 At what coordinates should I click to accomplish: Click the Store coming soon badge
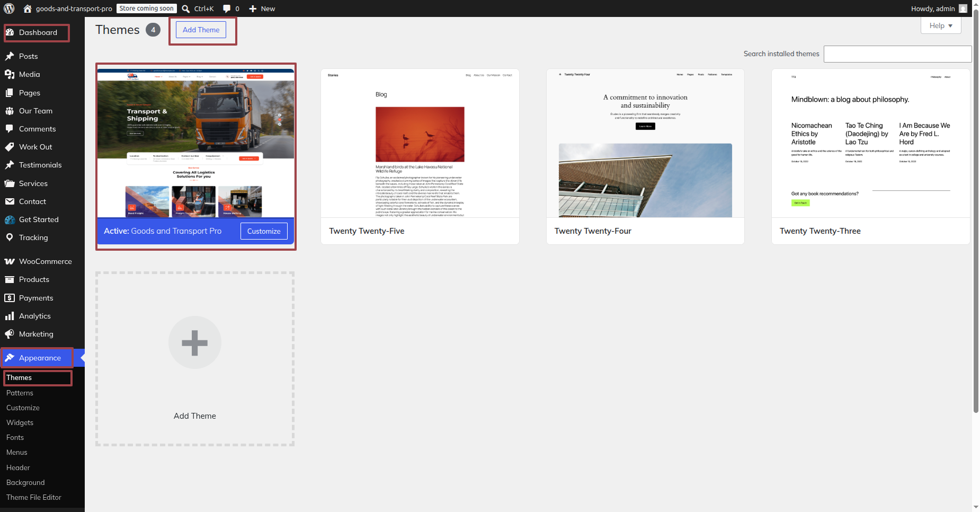pos(146,8)
